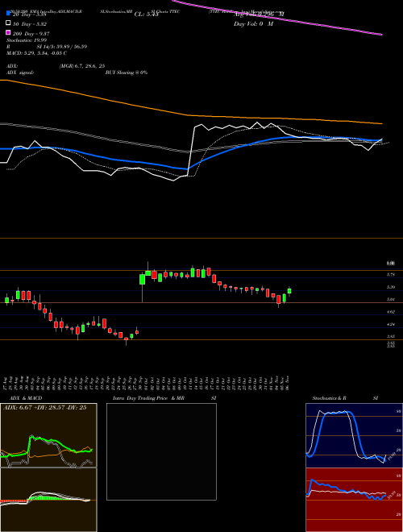Viewport: 403px width, 532px height.
Task: Select the '50 Day - 5.82' legend text
Action: tap(30, 23)
